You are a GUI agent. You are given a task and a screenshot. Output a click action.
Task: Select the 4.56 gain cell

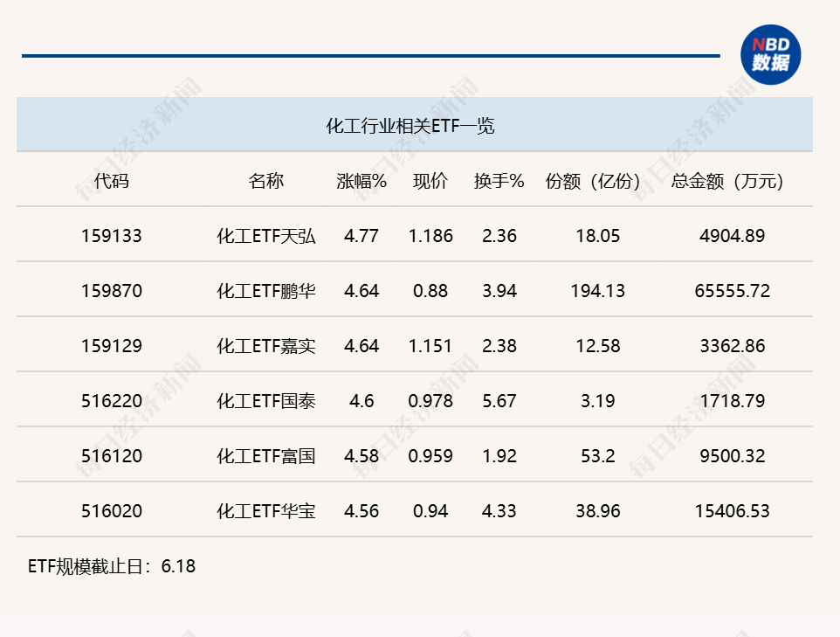[x=361, y=511]
